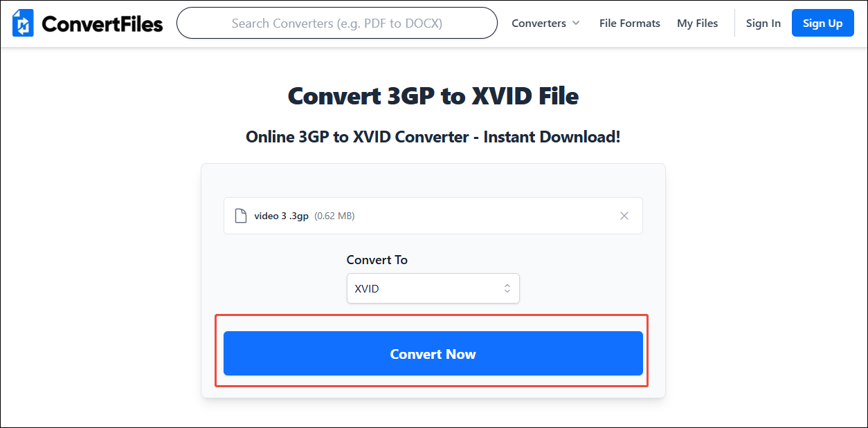Click the blue Sign Up button
This screenshot has height=428, width=868.
[822, 24]
